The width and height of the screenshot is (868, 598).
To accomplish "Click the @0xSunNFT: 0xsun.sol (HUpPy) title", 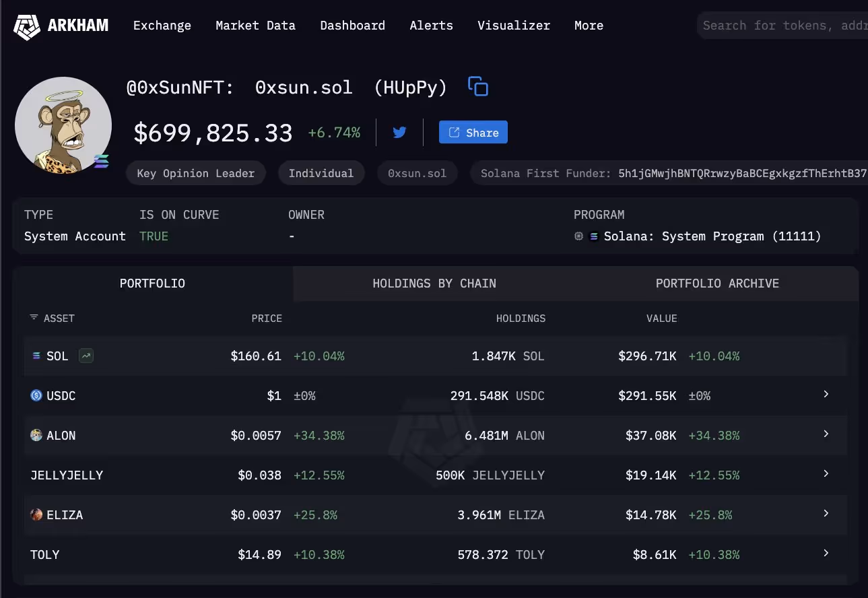I will tap(287, 88).
